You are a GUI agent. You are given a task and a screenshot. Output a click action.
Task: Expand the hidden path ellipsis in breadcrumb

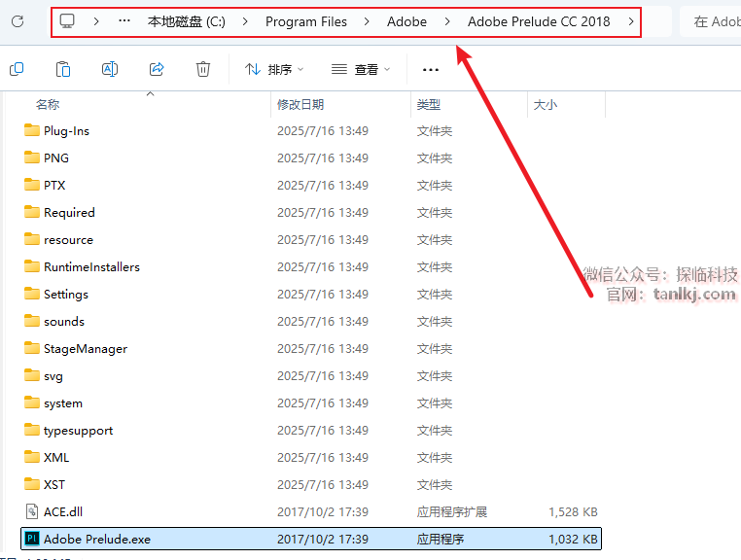[x=123, y=21]
